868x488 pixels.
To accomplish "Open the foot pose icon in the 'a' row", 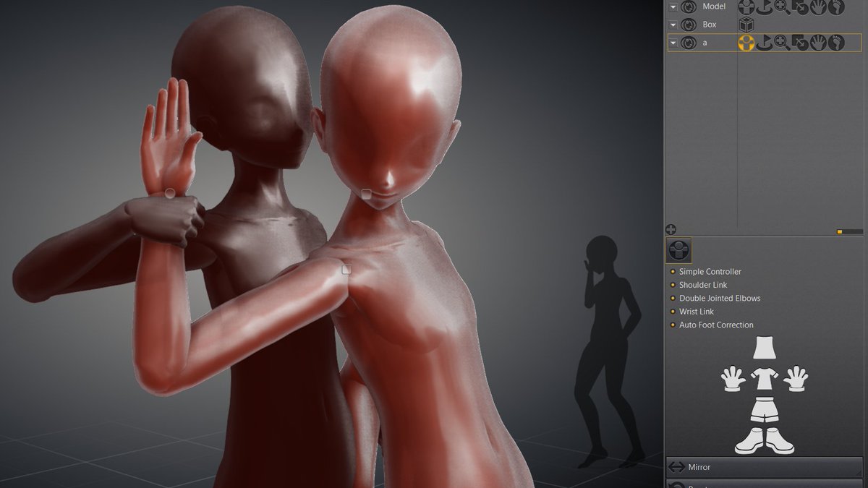I will coord(836,43).
